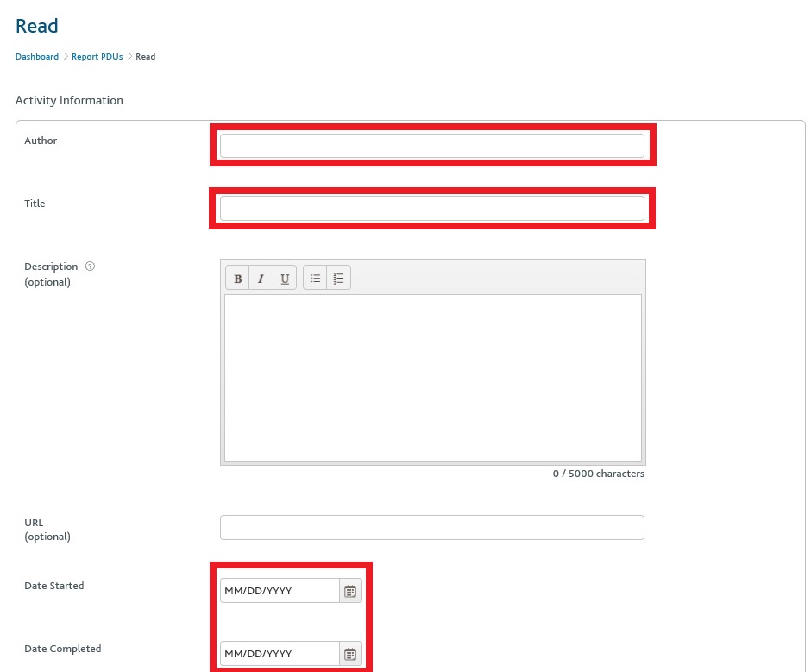This screenshot has height=672, width=811.
Task: Apply italic formatting in the description editor
Action: (261, 279)
